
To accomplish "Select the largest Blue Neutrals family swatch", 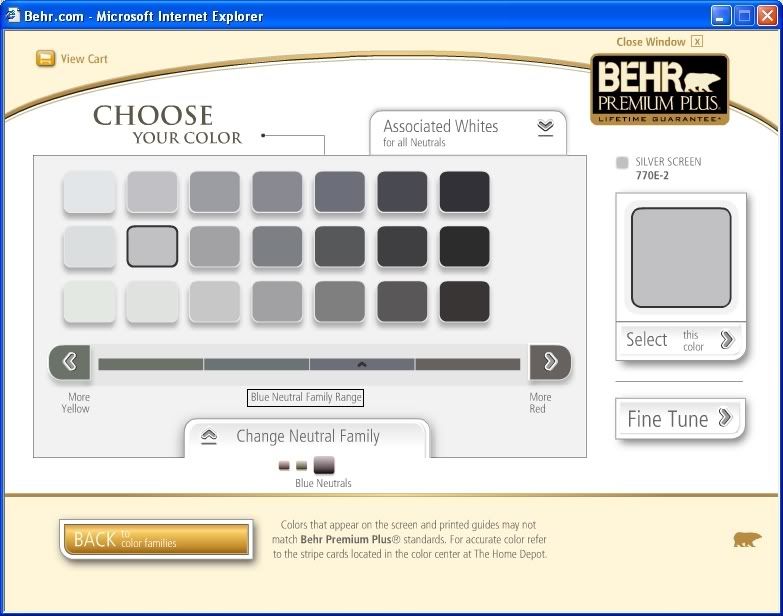I will (324, 465).
